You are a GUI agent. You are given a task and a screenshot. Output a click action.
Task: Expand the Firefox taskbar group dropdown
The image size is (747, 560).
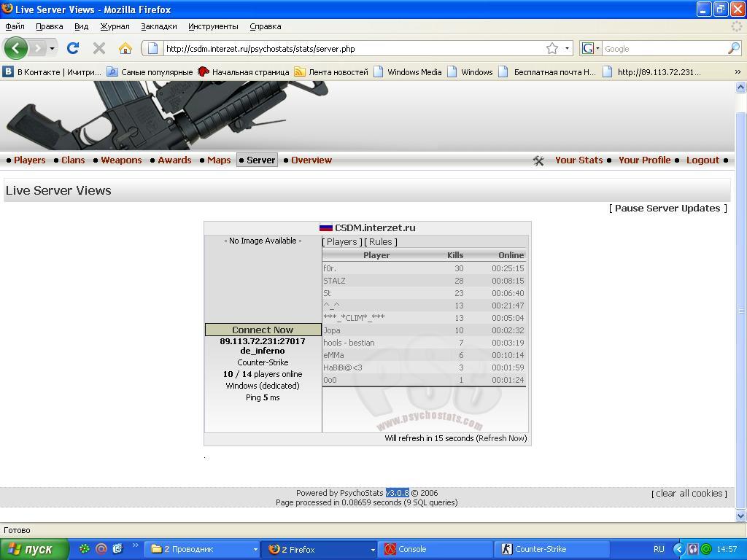[x=373, y=550]
